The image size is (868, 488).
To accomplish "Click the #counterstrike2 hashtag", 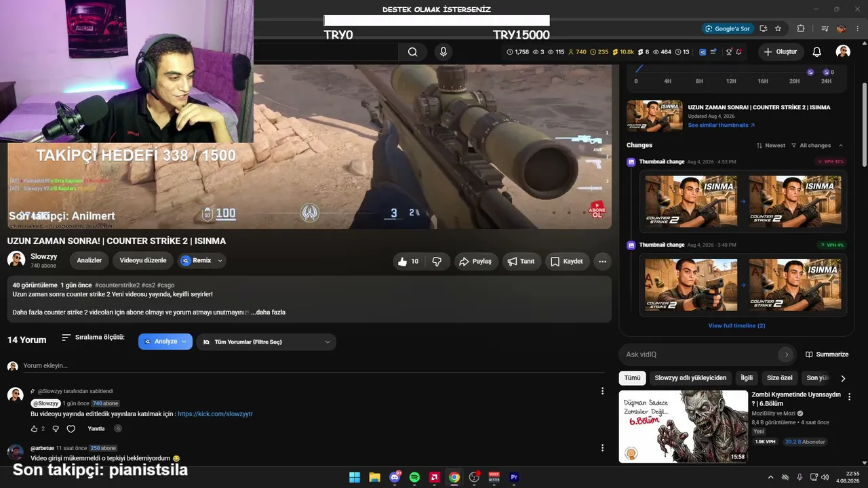I will (117, 285).
